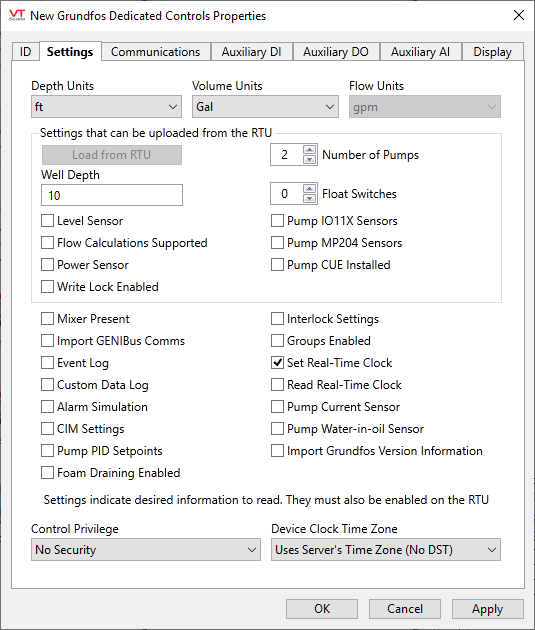This screenshot has width=535, height=630.
Task: Apply the settings changes
Action: point(488,609)
